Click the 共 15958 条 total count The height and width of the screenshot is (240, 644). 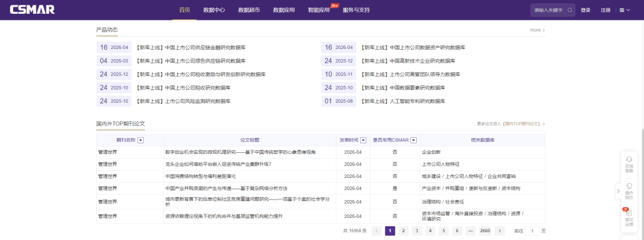pos(355,231)
